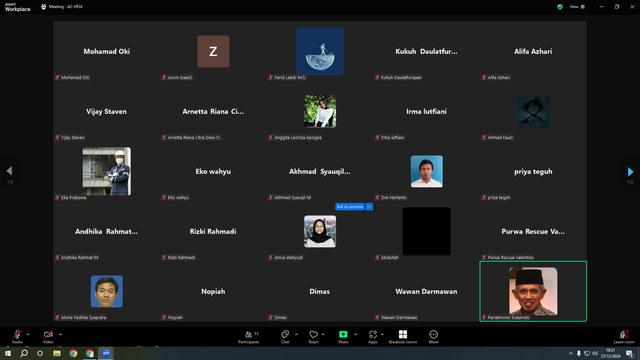Open the View layout menu
640x360 pixels.
577,7
